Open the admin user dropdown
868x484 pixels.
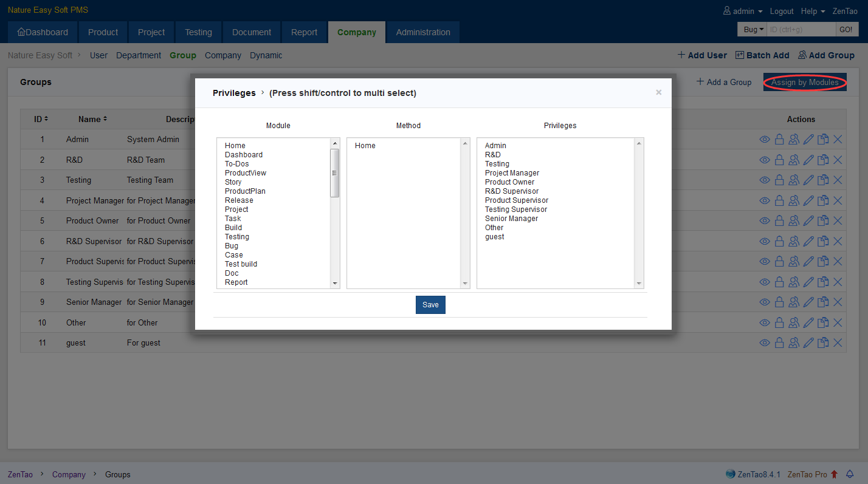743,11
